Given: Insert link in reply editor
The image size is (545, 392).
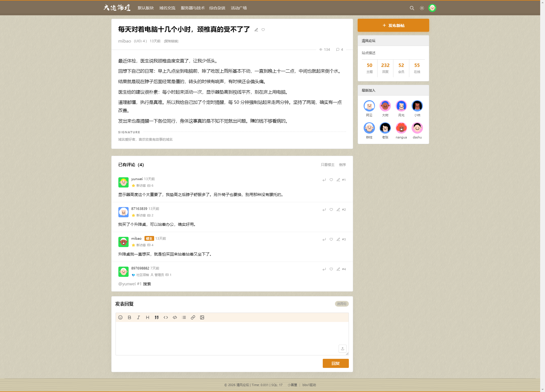Looking at the screenshot, I should point(193,317).
